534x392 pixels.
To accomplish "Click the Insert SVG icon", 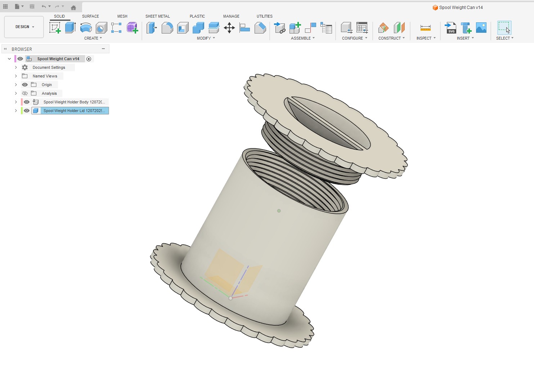I will coord(450,28).
